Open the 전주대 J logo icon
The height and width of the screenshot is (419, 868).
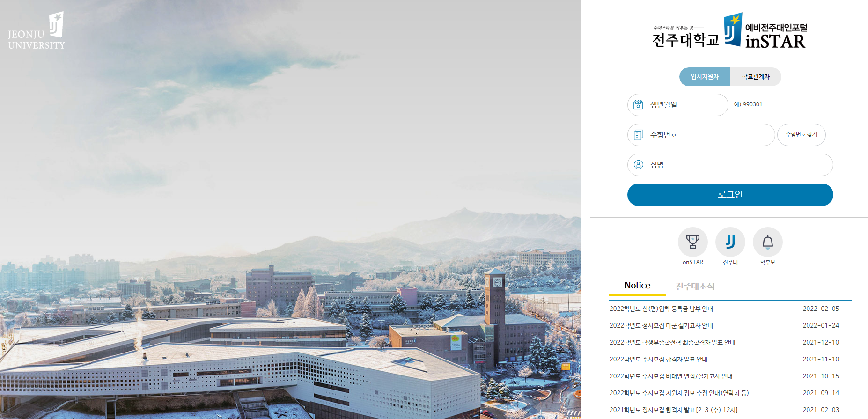pyautogui.click(x=730, y=242)
